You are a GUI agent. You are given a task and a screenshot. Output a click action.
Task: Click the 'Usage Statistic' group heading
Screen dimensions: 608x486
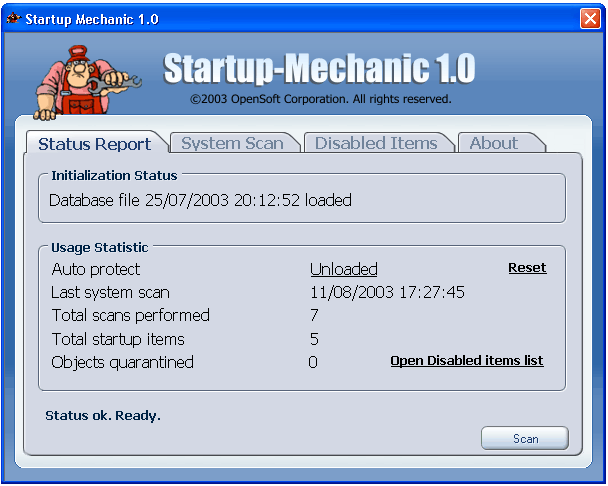click(x=100, y=247)
